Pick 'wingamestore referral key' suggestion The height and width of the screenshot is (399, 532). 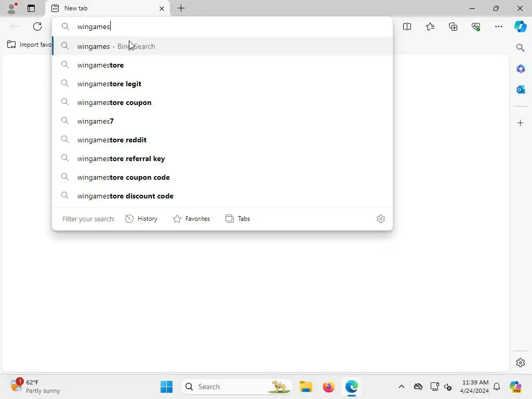[222, 158]
